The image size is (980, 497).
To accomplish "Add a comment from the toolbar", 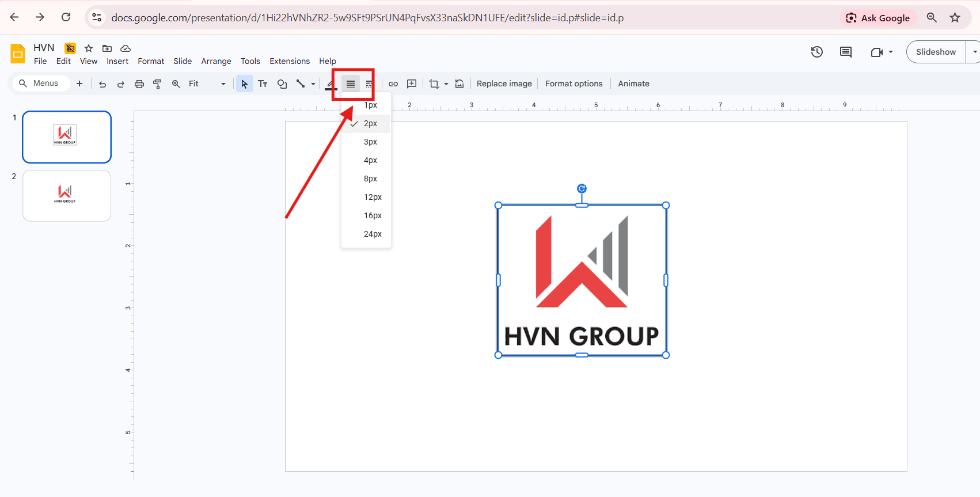I will [412, 84].
